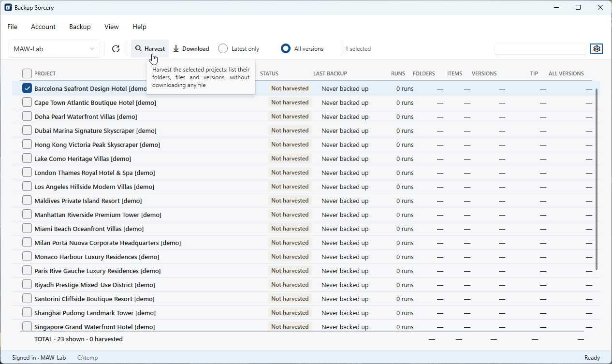Check the Cape Town Atlantic Boutique Hotel box
Image resolution: width=612 pixels, height=364 pixels.
click(x=27, y=102)
